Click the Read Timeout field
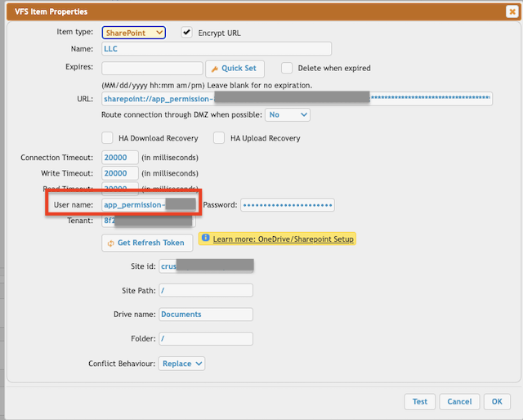The image size is (523, 420). pyautogui.click(x=120, y=187)
